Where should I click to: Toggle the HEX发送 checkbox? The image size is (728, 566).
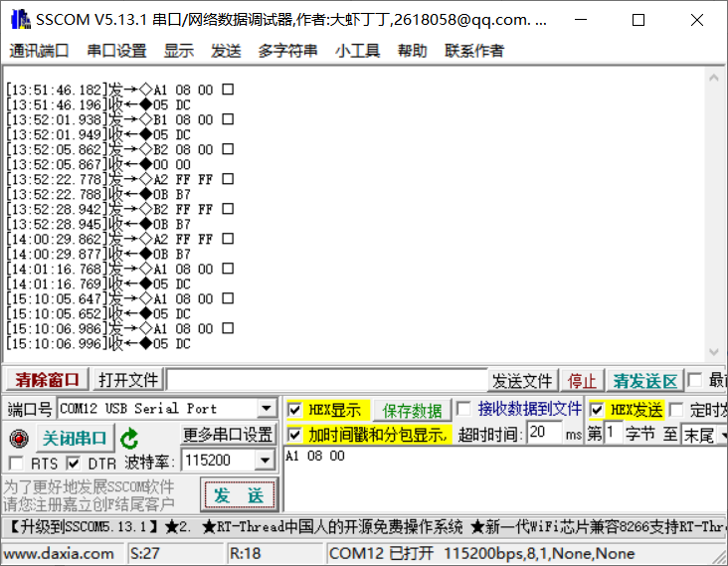coord(597,410)
